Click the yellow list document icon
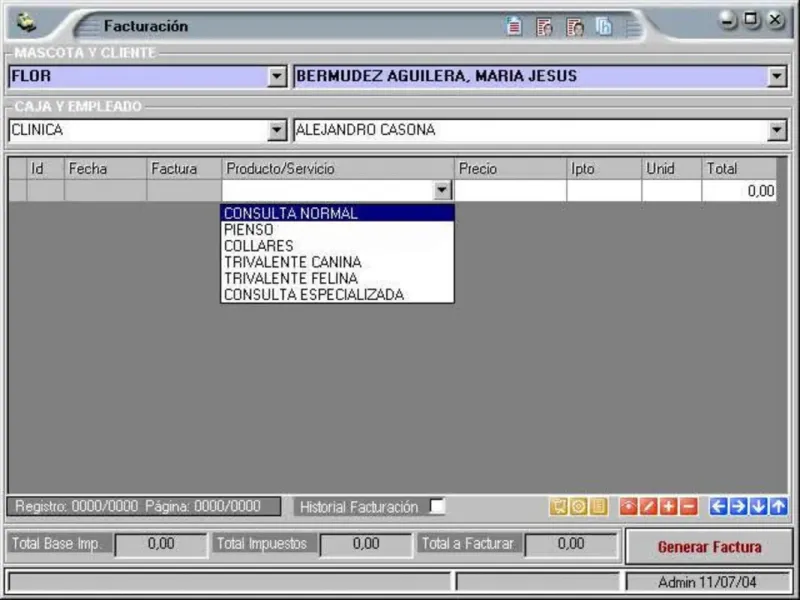The image size is (800, 600). [x=599, y=507]
